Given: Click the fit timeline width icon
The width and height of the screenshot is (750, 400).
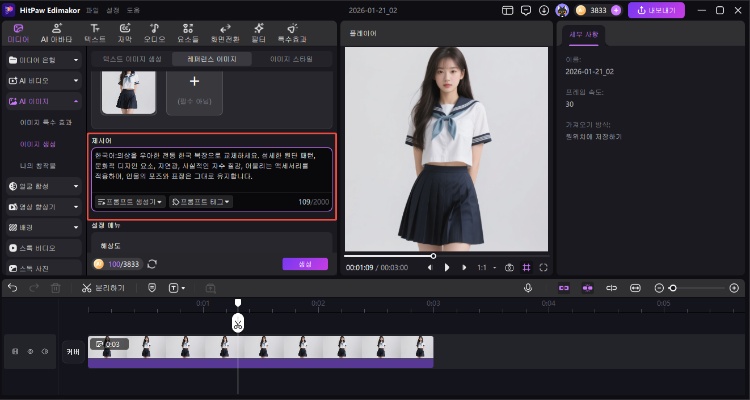Looking at the screenshot, I should point(635,288).
